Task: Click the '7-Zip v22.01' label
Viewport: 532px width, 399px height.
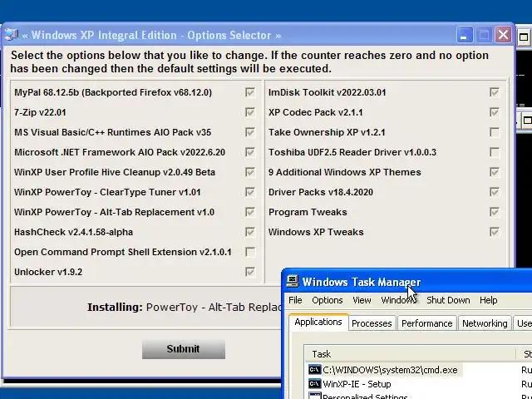Action: click(x=40, y=112)
